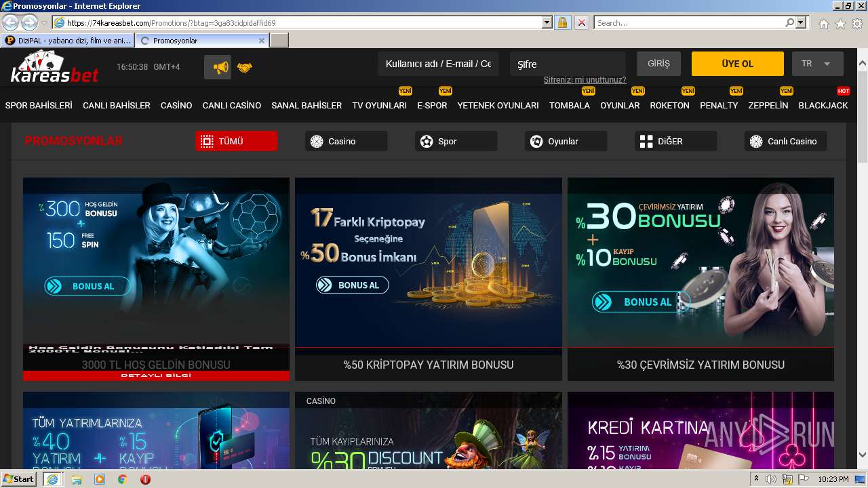Viewport: 868px width, 488px height.
Task: Open the Kredi Kartına bonus banner
Action: (x=701, y=430)
